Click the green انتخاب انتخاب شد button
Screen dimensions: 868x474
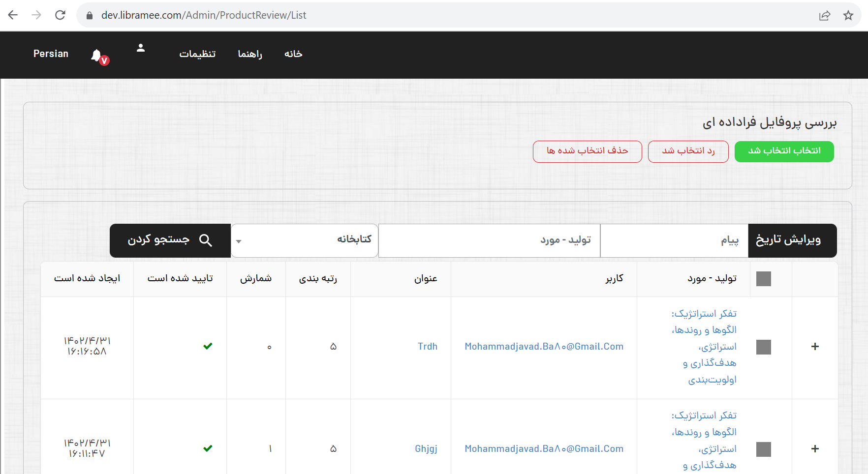coord(784,151)
